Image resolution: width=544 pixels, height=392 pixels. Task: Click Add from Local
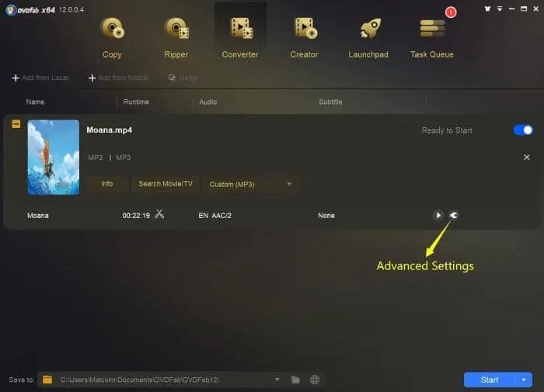(40, 78)
